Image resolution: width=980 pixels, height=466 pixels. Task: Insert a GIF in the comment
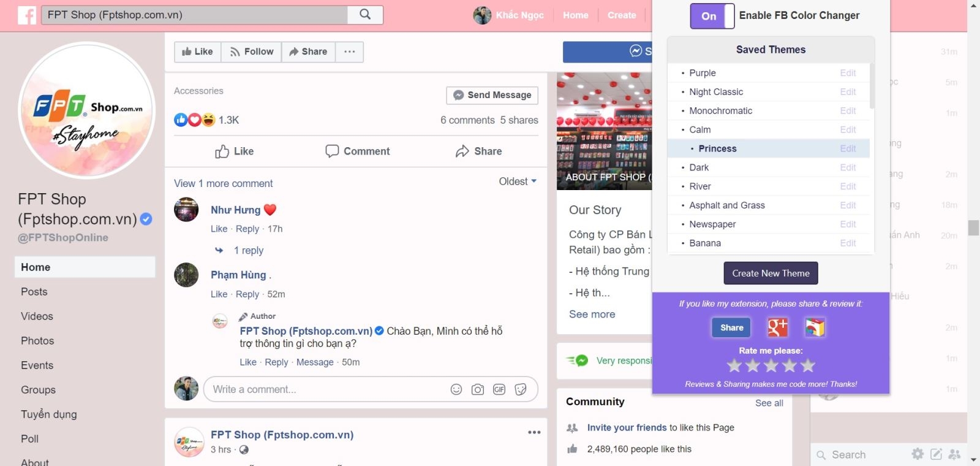coord(499,389)
